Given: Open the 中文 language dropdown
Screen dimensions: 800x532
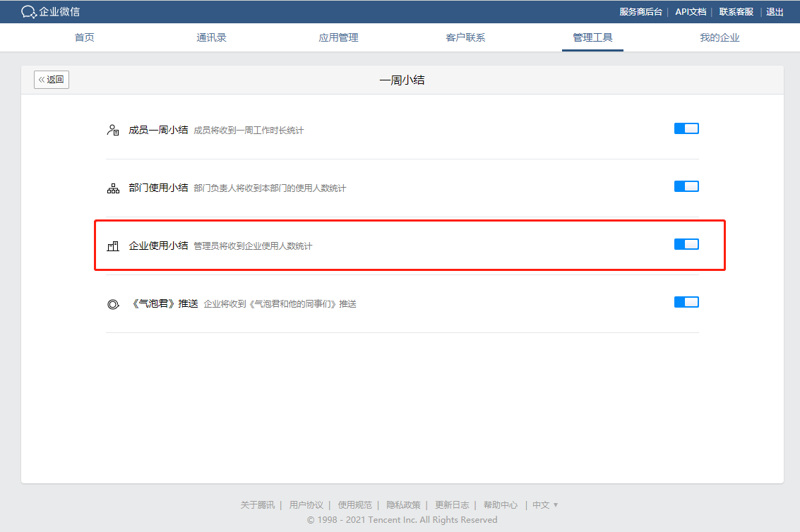Looking at the screenshot, I should click(x=545, y=505).
